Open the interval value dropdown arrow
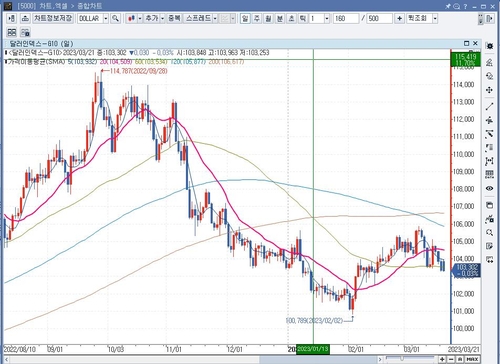Viewport: 500px width, 364px height. pyautogui.click(x=327, y=18)
